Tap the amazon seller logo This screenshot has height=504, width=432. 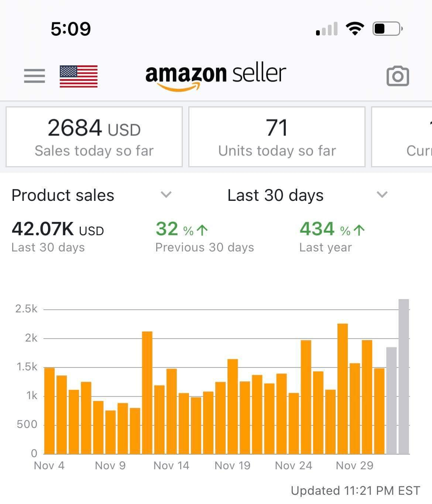[216, 77]
